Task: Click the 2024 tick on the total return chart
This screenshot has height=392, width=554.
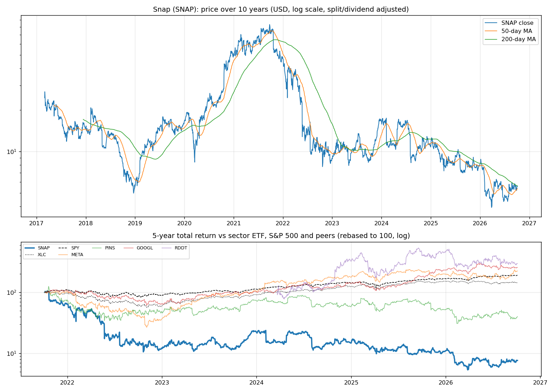Action: pyautogui.click(x=256, y=382)
